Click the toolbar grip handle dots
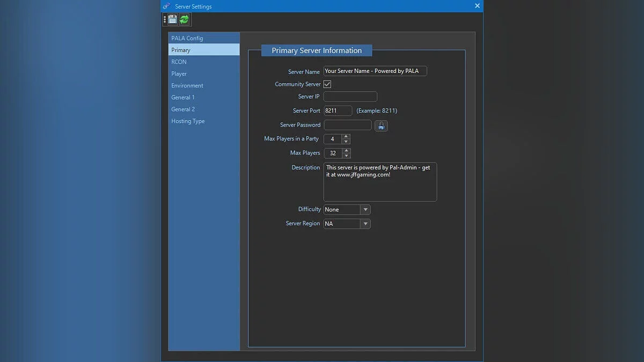Image resolution: width=644 pixels, height=362 pixels. (165, 20)
